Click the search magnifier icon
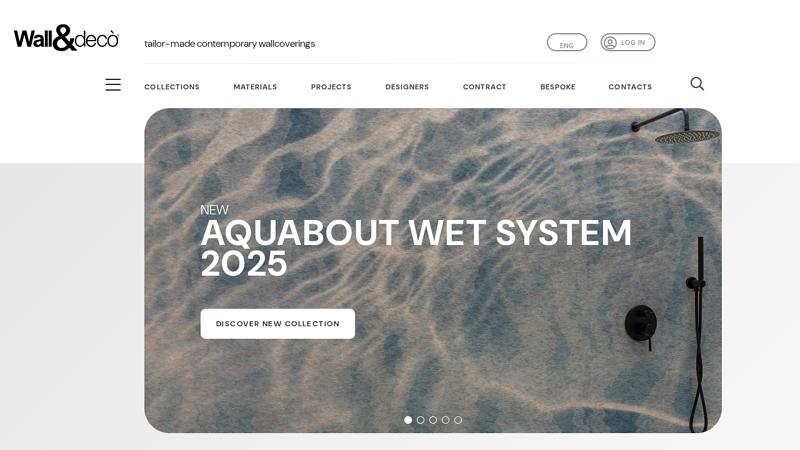The width and height of the screenshot is (800, 450). (697, 84)
